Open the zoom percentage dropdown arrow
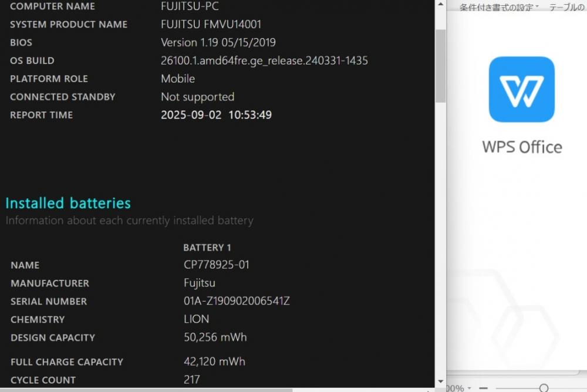 click(469, 388)
